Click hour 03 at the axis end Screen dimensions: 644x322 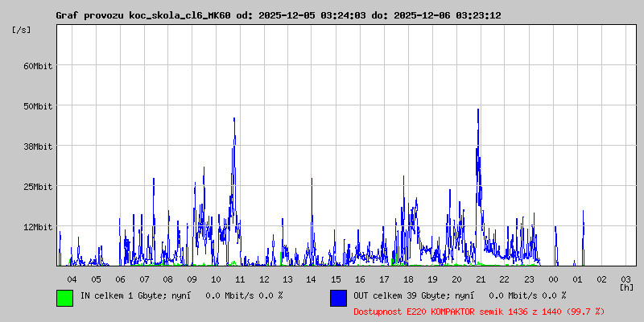point(625,279)
